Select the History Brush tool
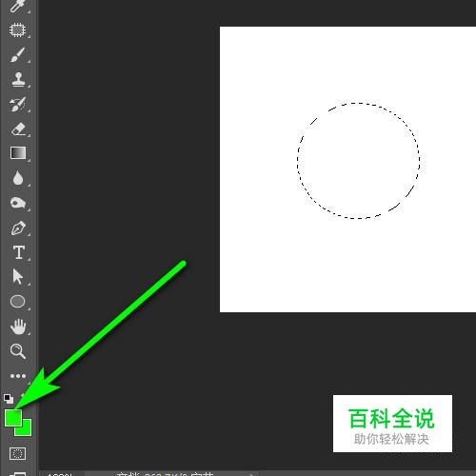 coord(18,104)
